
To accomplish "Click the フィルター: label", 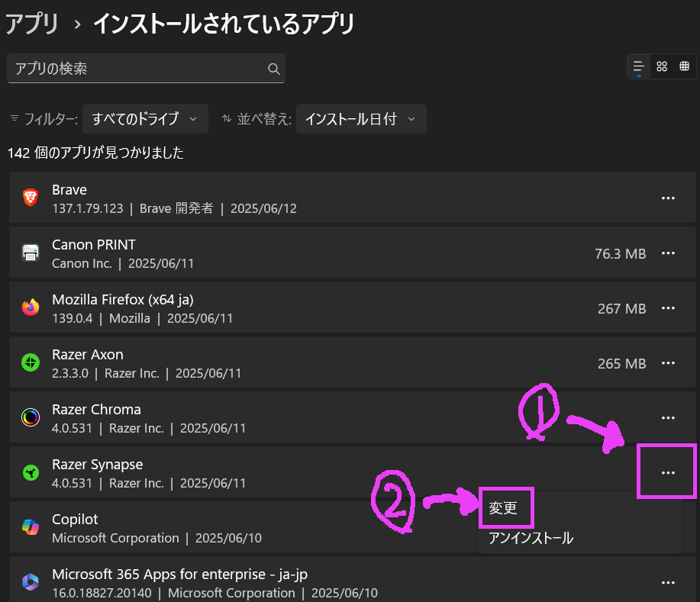I will pyautogui.click(x=51, y=119).
